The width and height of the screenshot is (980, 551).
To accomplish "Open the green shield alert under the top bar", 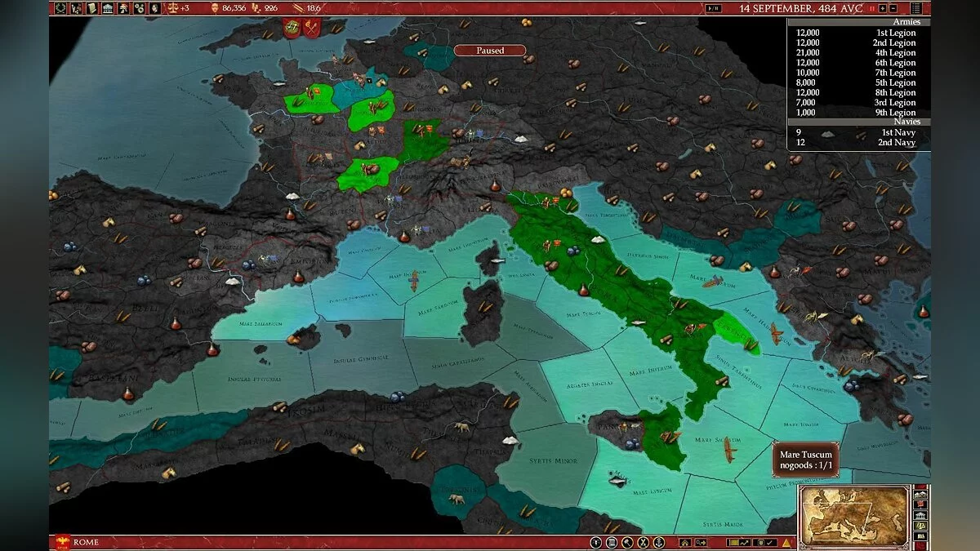I will (293, 27).
